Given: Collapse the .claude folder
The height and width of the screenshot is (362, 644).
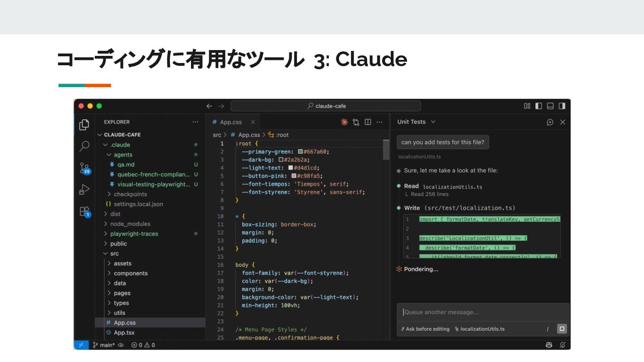Looking at the screenshot, I should pos(150,145).
